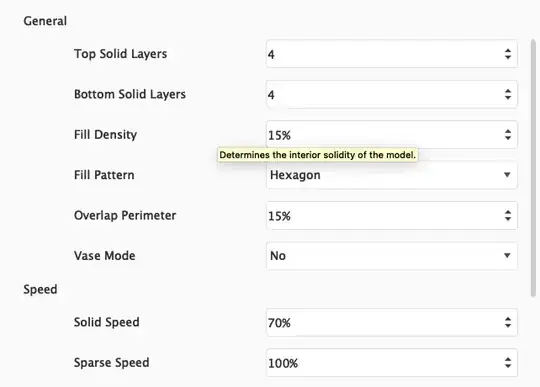Click into the Top Solid Layers field
The height and width of the screenshot is (387, 540).
coord(392,54)
